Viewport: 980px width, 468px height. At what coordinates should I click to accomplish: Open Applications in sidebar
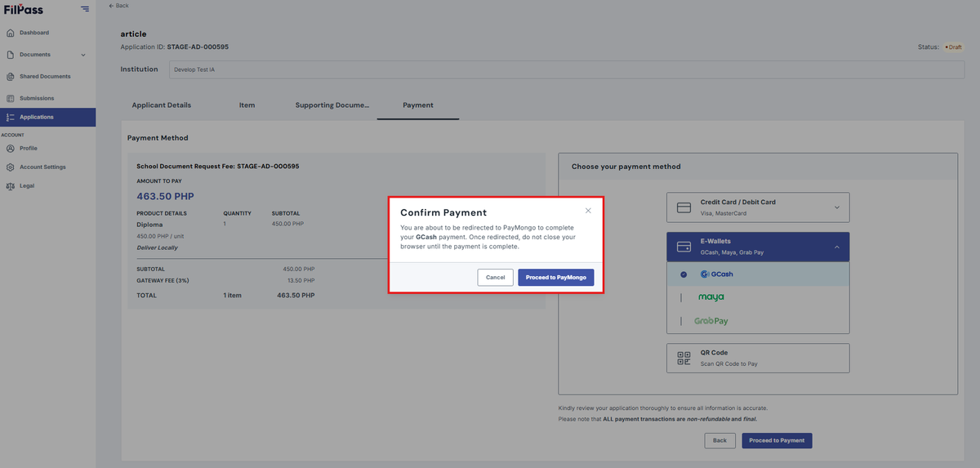[x=47, y=118]
